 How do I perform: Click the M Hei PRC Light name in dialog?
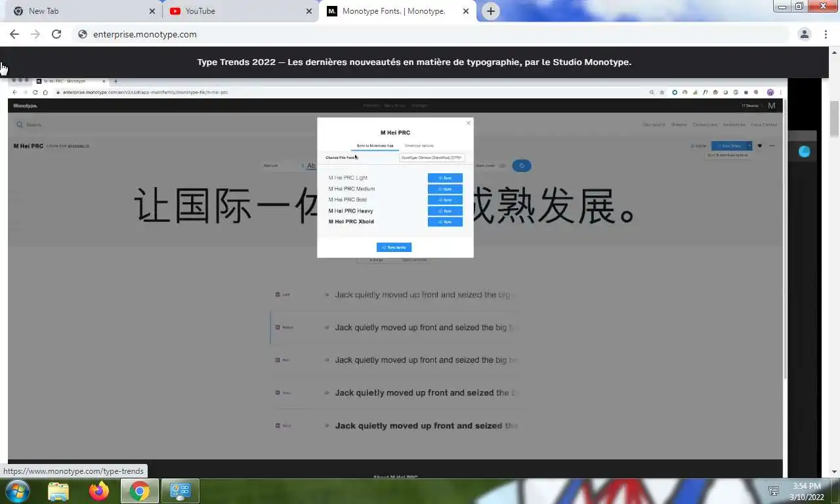[348, 178]
